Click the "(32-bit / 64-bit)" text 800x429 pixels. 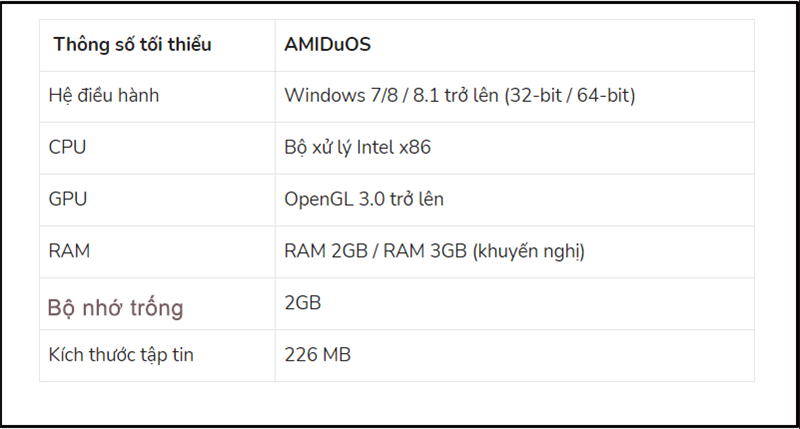570,96
